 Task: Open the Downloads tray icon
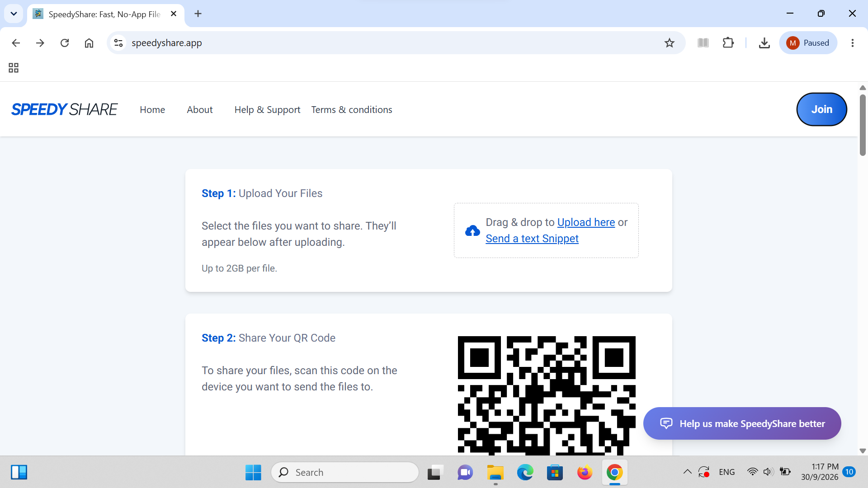pyautogui.click(x=764, y=43)
